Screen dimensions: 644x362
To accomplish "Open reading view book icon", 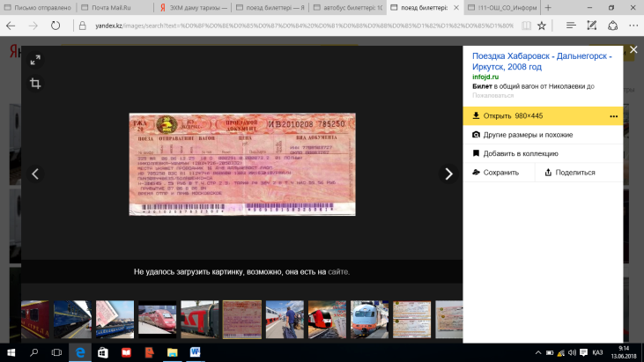I will 526,26.
